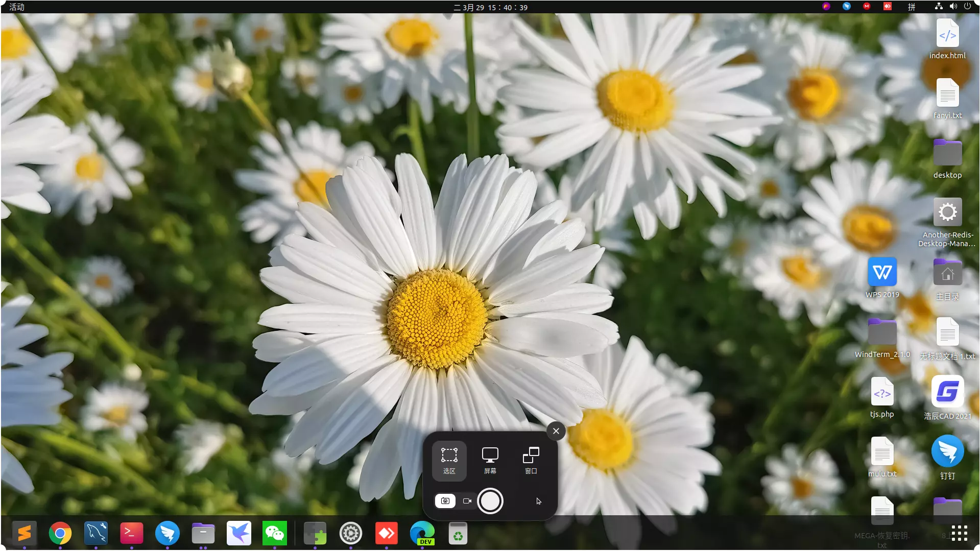The width and height of the screenshot is (980, 551).
Task: Open the hummingbird app in dock
Action: (239, 534)
